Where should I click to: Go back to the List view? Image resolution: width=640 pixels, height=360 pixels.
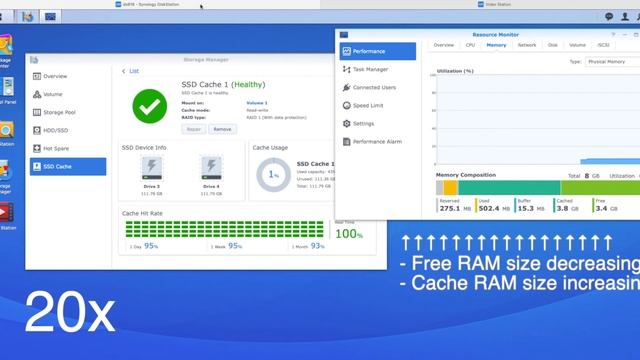(x=130, y=71)
